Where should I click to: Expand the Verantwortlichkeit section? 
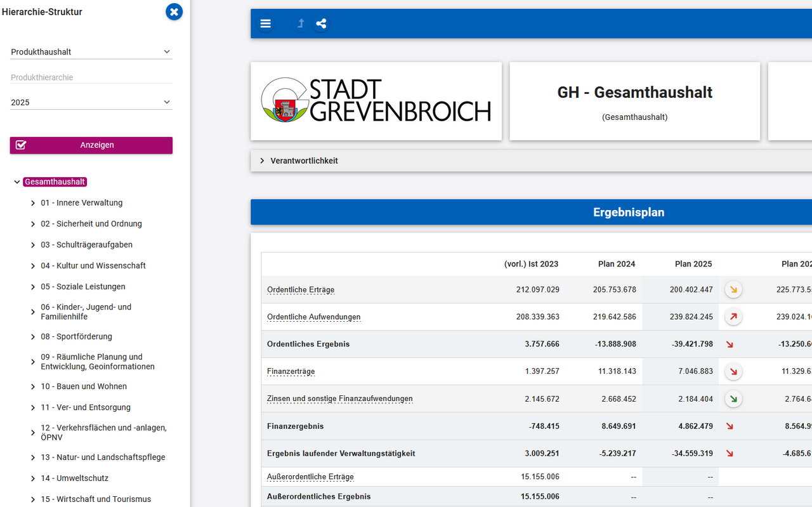[262, 161]
